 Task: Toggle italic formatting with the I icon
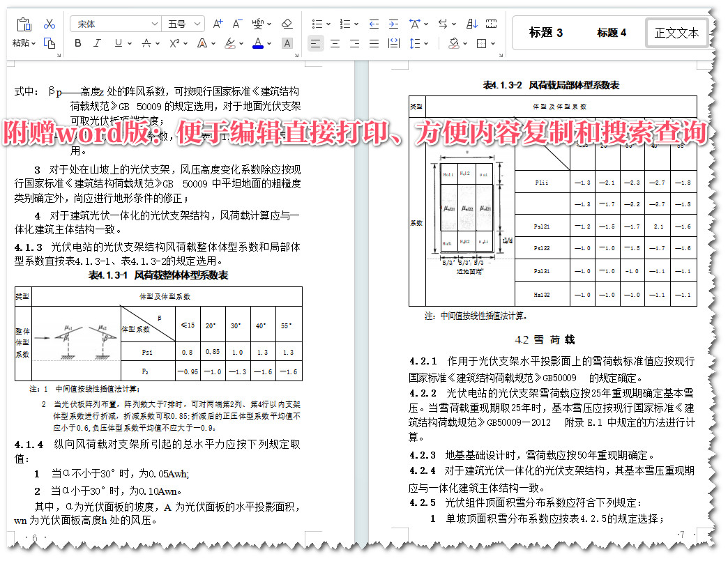pos(96,43)
